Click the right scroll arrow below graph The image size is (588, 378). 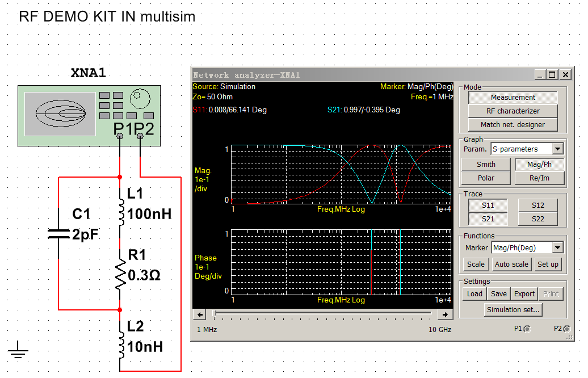446,314
